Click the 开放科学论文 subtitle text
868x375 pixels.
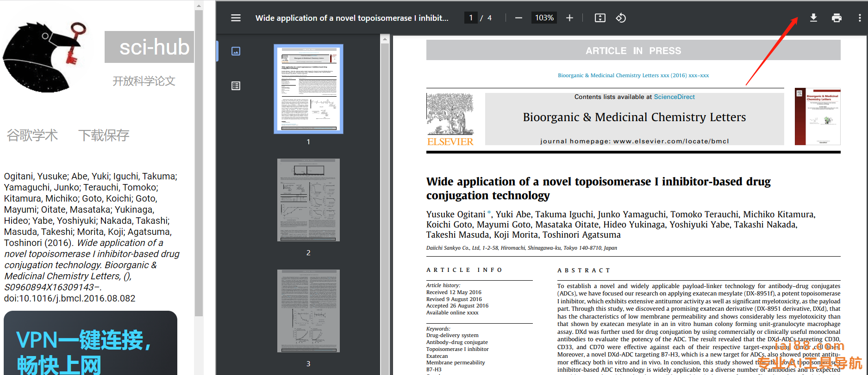[x=144, y=81]
